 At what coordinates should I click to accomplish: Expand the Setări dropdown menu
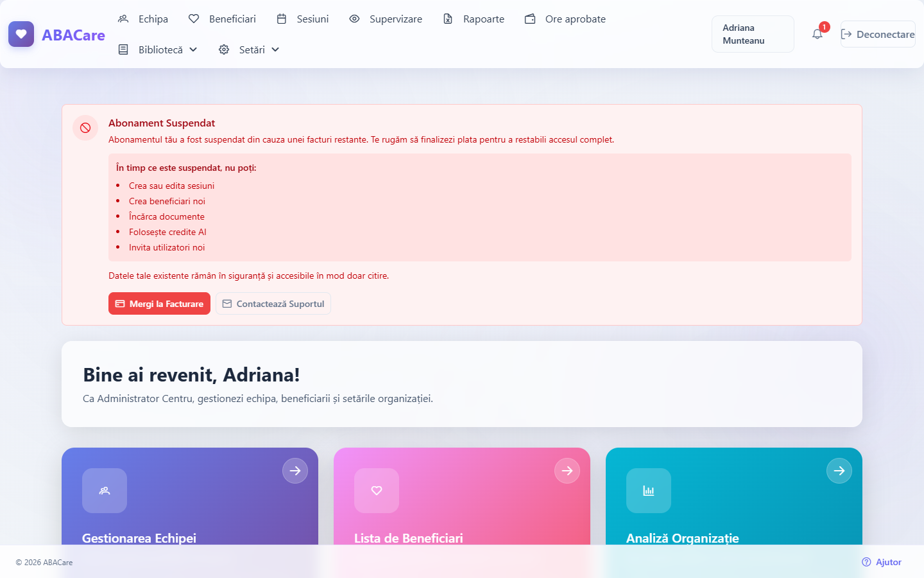249,49
